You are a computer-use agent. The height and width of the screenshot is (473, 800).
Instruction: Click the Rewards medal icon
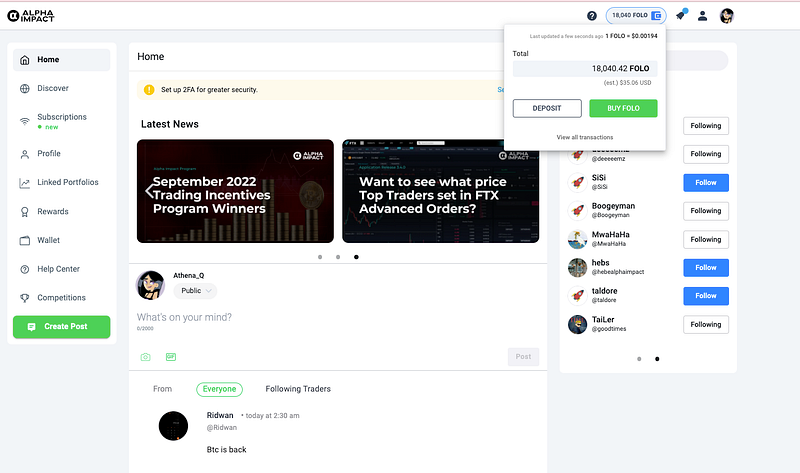pyautogui.click(x=24, y=212)
